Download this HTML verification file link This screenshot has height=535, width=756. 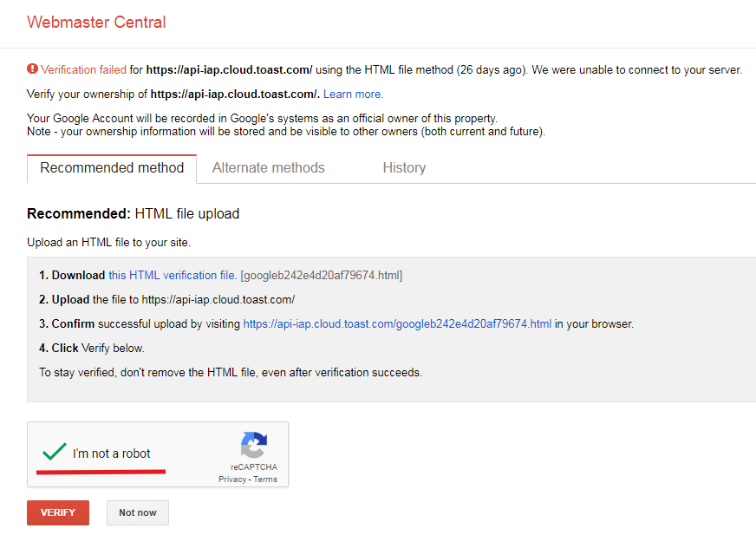pos(173,276)
